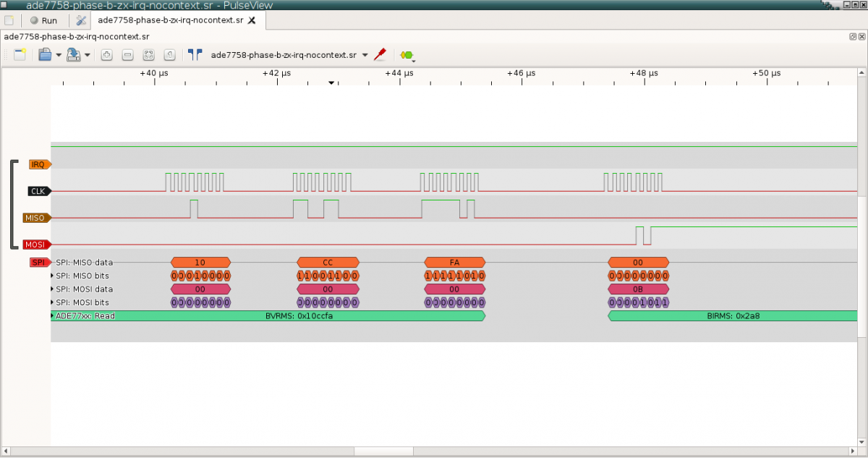Expand the SPI: MISO bits row
Image resolution: width=868 pixels, height=458 pixels.
[52, 276]
